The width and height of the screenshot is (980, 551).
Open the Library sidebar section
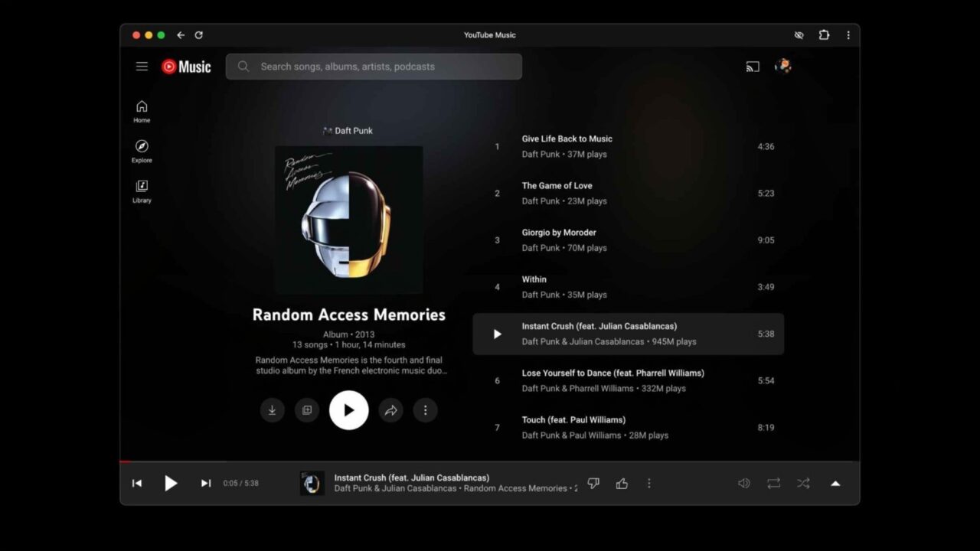pyautogui.click(x=142, y=191)
